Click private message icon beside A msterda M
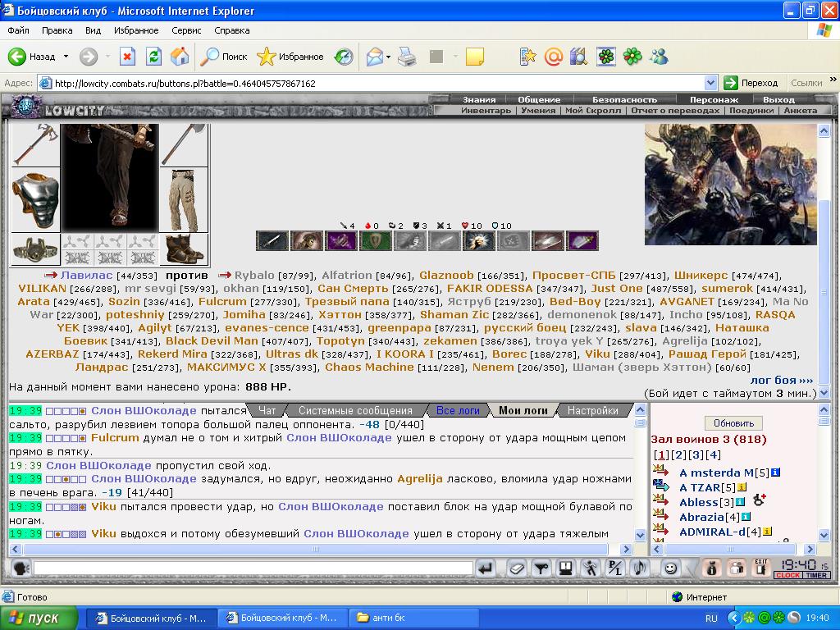This screenshot has height=630, width=840. [x=660, y=472]
